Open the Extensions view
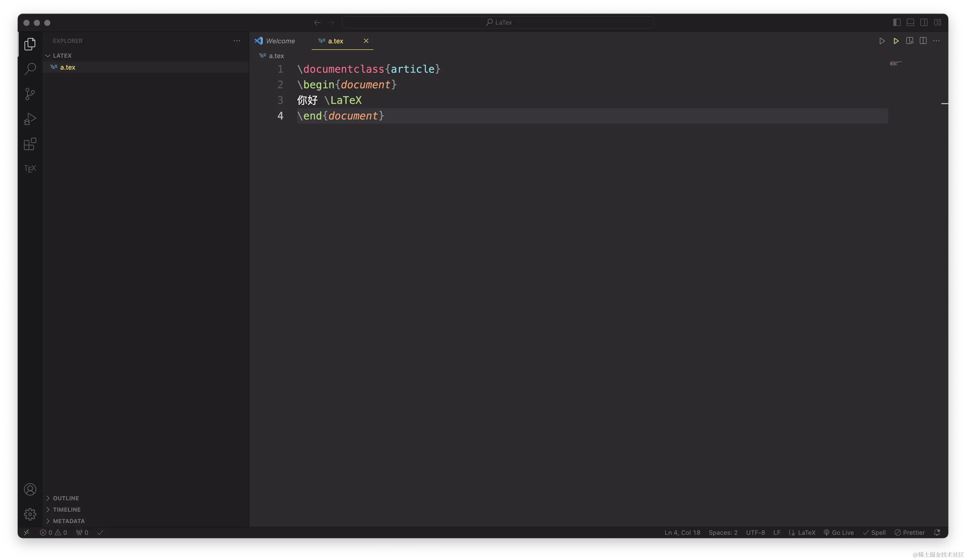This screenshot has width=966, height=560. tap(30, 144)
